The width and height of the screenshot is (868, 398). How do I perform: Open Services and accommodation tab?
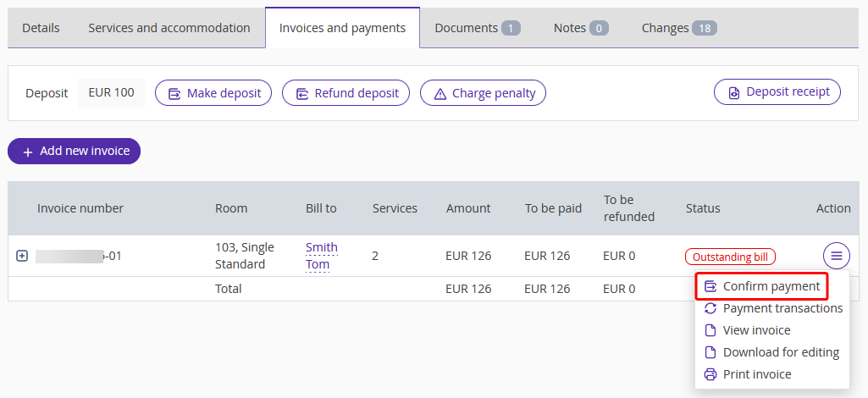point(169,28)
